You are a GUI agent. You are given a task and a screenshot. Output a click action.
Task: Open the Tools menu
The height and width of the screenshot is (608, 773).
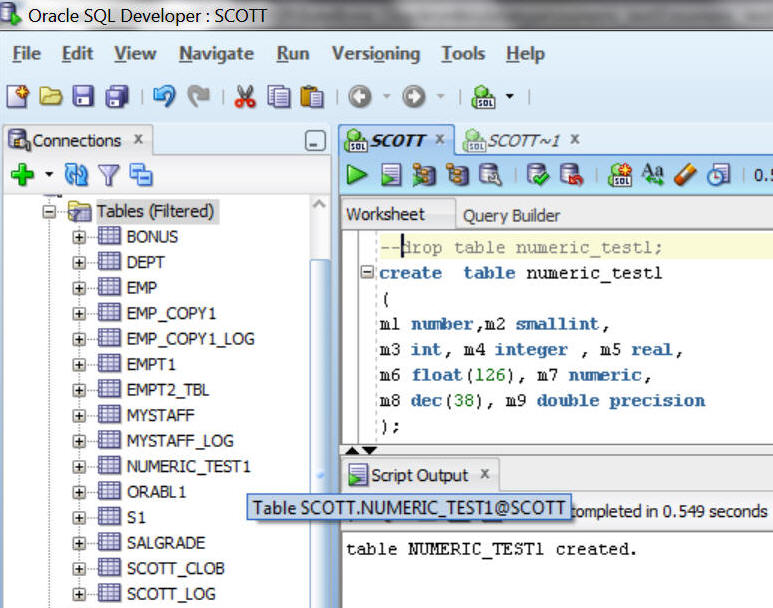tap(463, 53)
